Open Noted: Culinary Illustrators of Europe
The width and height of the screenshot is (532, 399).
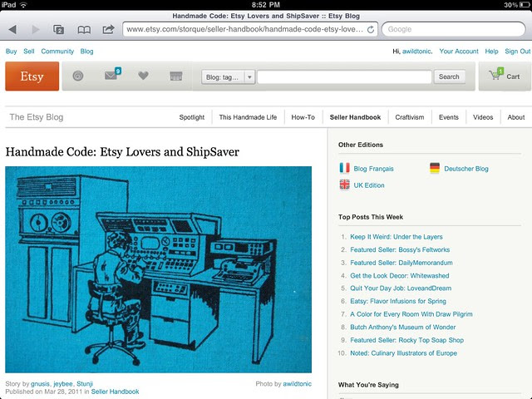click(x=403, y=353)
